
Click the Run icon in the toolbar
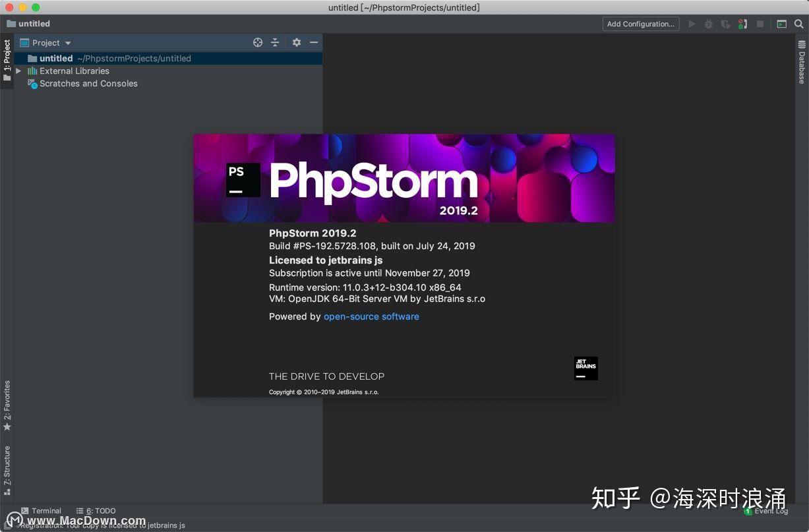[691, 24]
